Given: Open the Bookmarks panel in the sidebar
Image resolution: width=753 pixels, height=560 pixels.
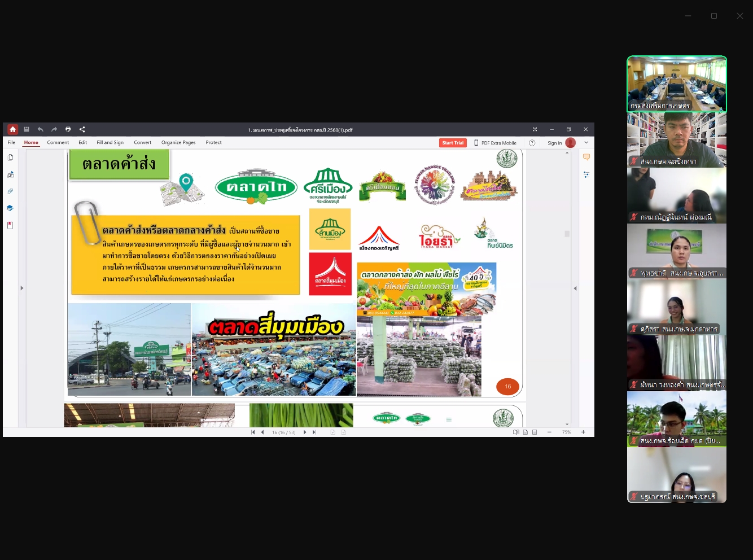Looking at the screenshot, I should click(x=10, y=225).
